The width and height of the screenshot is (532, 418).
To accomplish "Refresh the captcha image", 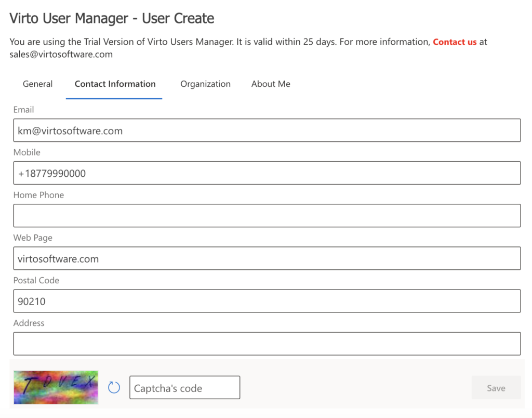I will coord(114,387).
